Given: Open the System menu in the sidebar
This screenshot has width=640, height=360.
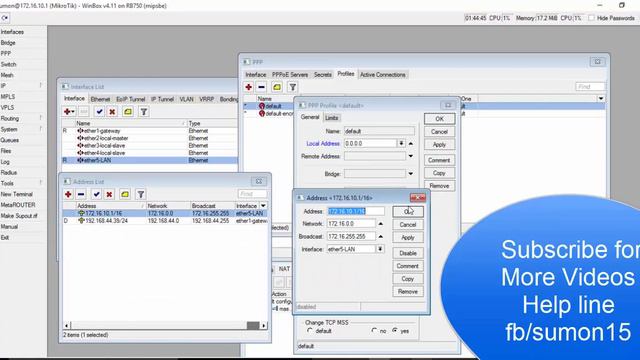Looking at the screenshot, I should (x=9, y=129).
